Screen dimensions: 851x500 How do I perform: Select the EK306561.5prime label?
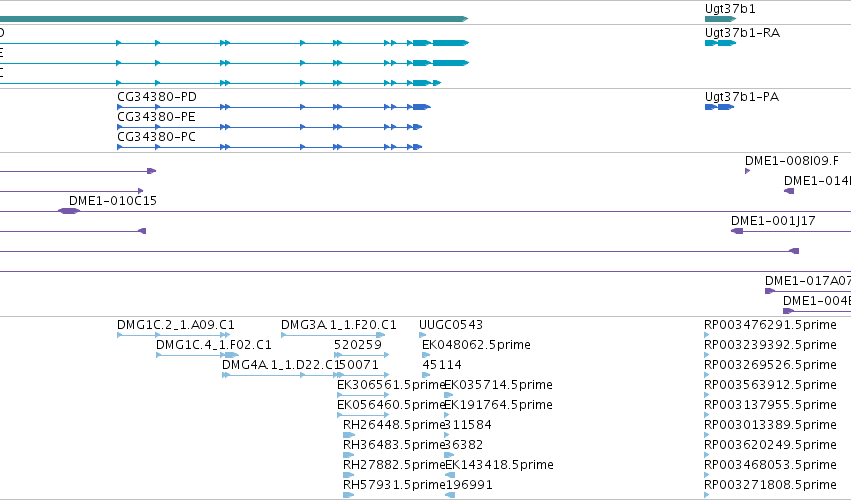coord(391,385)
